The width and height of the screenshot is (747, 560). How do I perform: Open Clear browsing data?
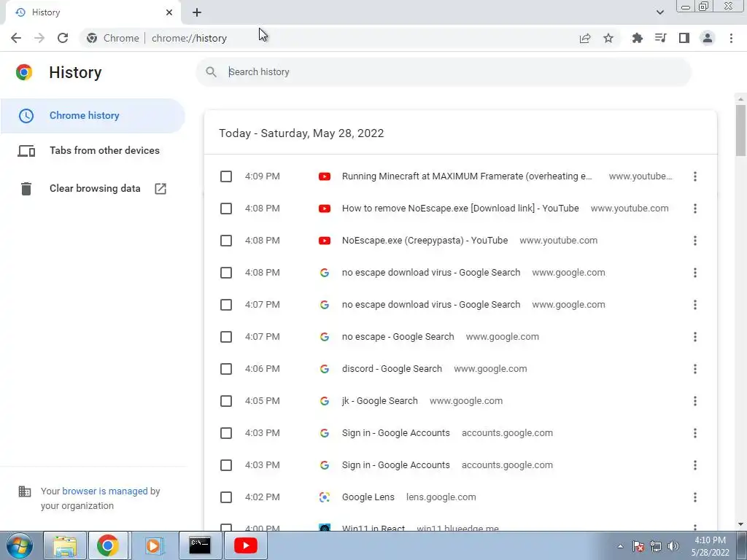tap(93, 189)
